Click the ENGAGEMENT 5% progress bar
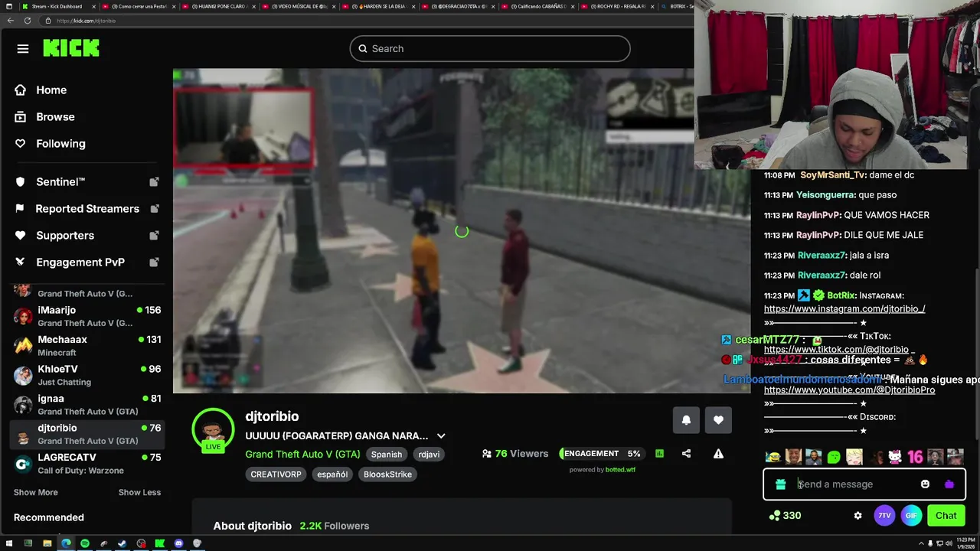 point(602,454)
